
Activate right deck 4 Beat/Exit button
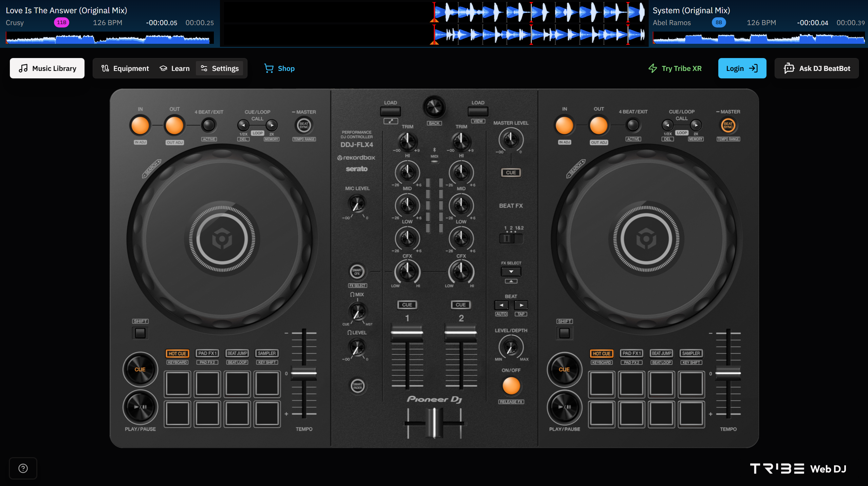pyautogui.click(x=633, y=125)
